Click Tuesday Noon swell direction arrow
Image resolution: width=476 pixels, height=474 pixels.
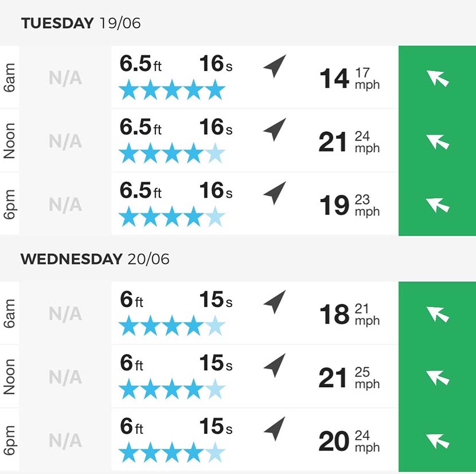[x=275, y=130]
